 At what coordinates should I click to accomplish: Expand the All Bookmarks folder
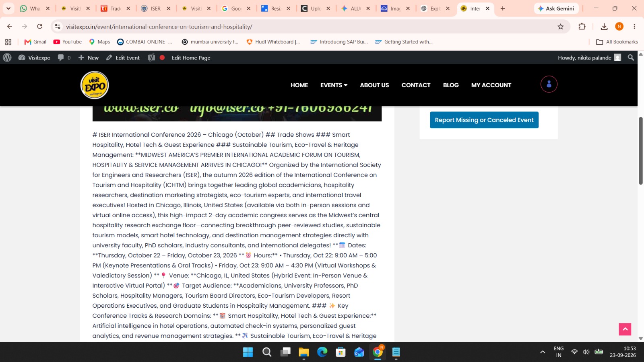pyautogui.click(x=617, y=42)
